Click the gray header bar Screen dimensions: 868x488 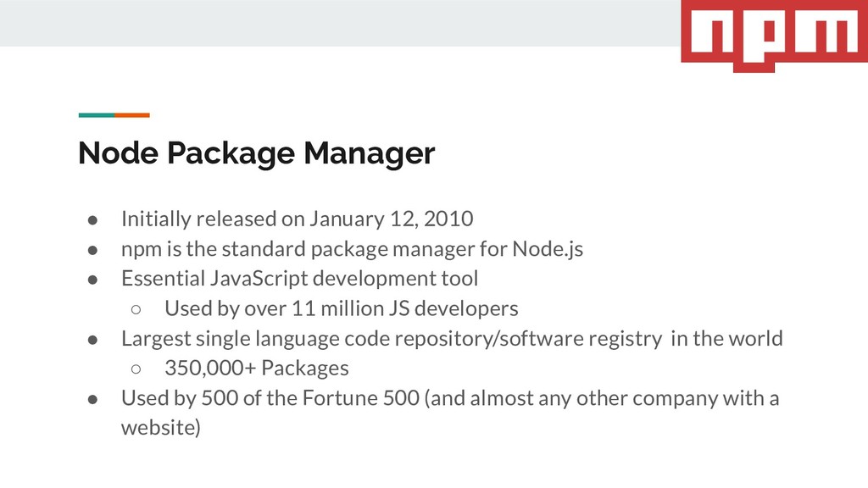pyautogui.click(x=341, y=23)
